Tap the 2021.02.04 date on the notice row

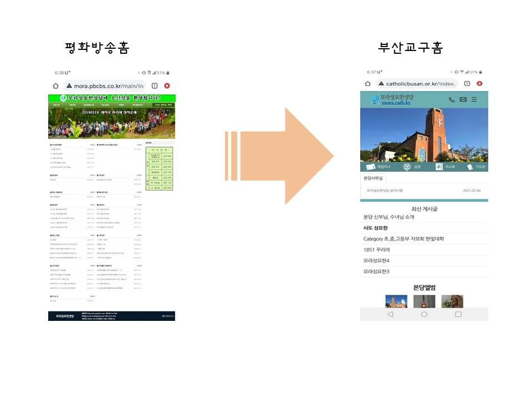click(472, 191)
